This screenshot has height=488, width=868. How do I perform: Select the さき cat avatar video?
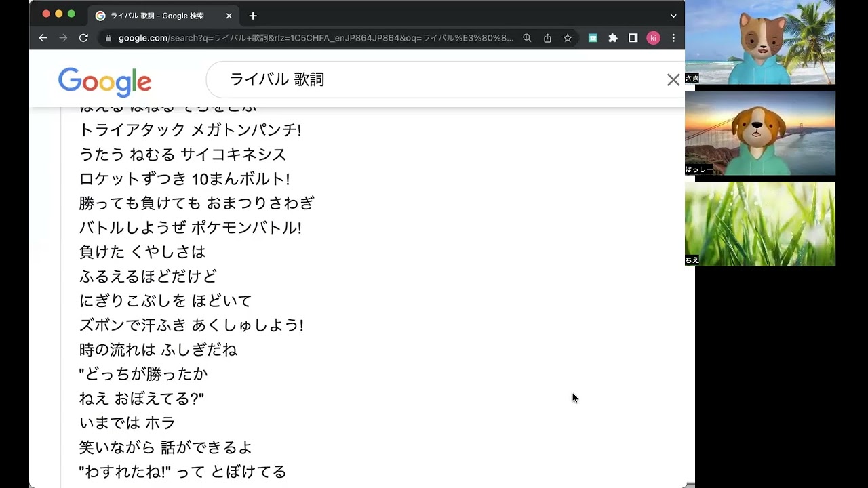coord(760,42)
